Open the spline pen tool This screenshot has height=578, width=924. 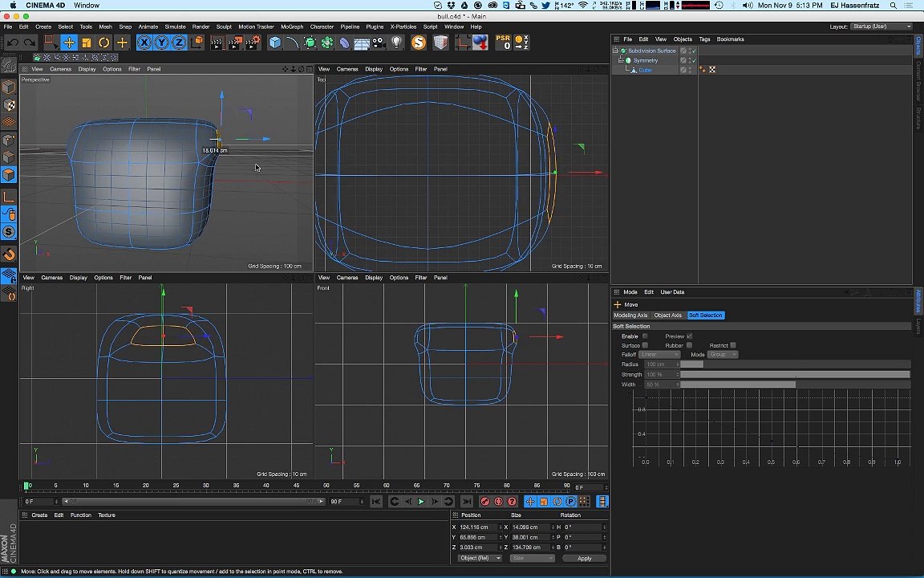pyautogui.click(x=292, y=43)
